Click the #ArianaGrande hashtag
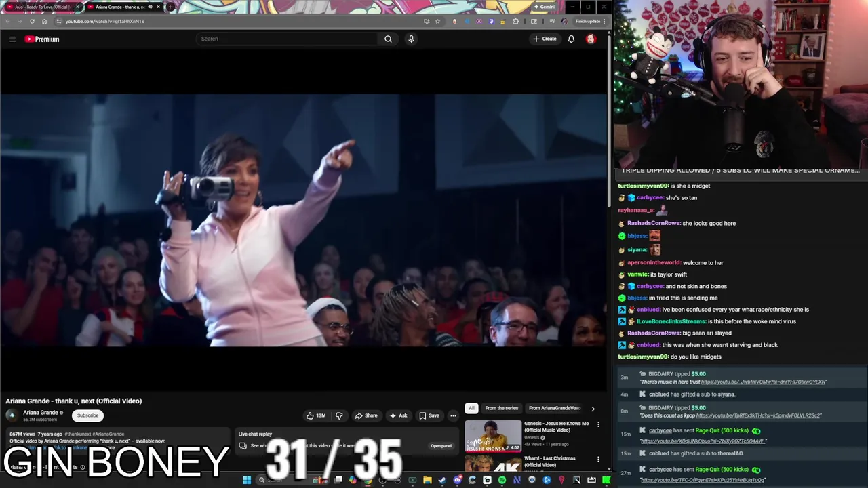This screenshot has height=488, width=868. pos(108,434)
